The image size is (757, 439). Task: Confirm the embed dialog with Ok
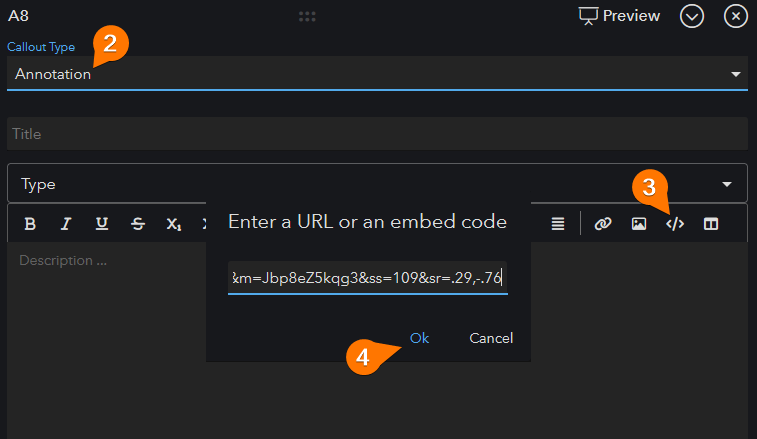419,338
